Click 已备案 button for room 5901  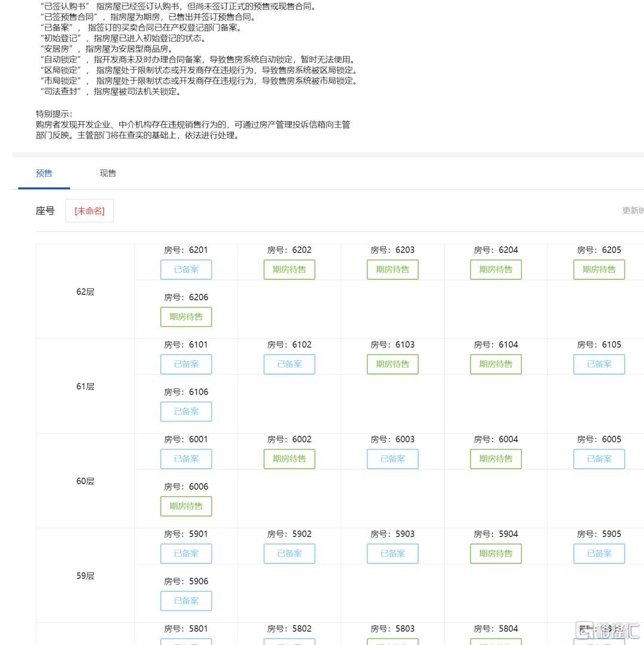click(186, 554)
